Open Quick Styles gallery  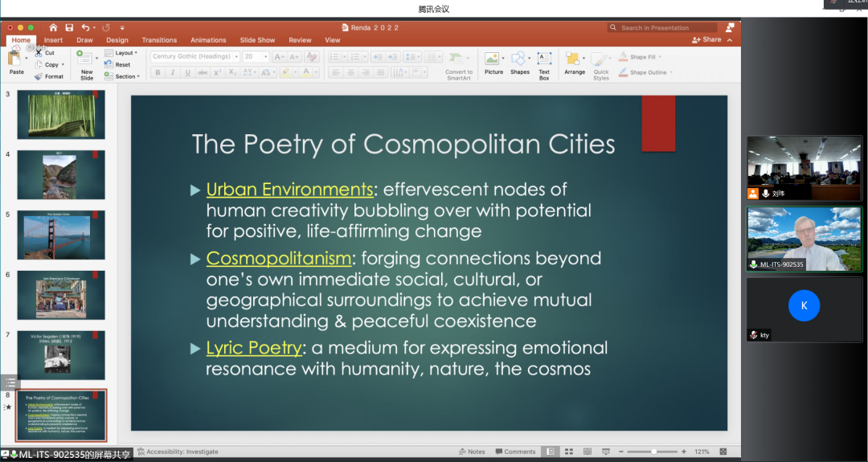click(600, 66)
